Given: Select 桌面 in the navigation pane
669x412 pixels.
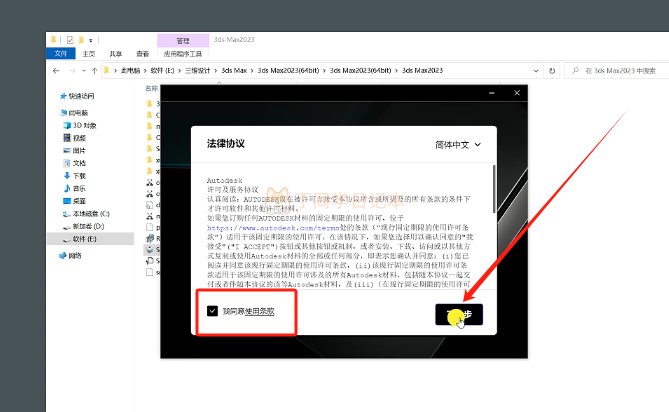Looking at the screenshot, I should click(x=79, y=201).
